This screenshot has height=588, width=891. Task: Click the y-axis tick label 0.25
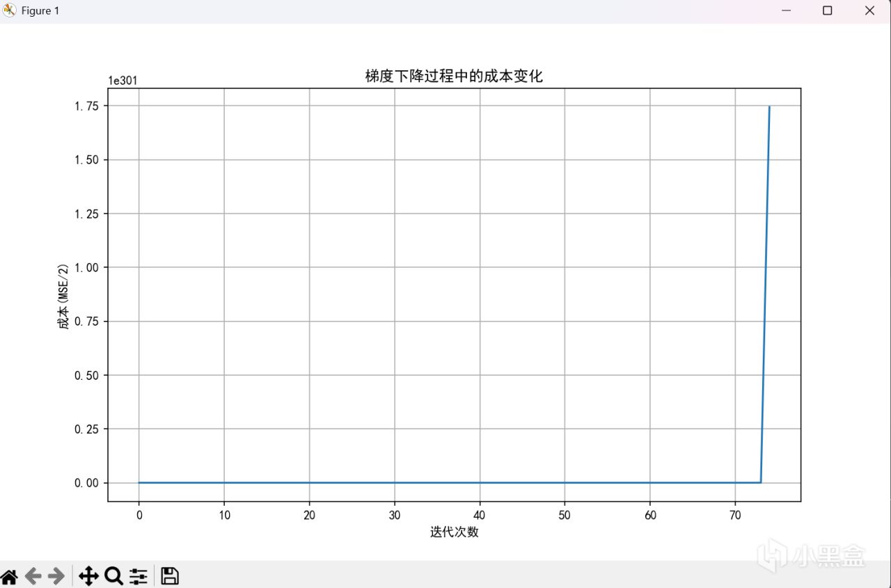point(87,429)
